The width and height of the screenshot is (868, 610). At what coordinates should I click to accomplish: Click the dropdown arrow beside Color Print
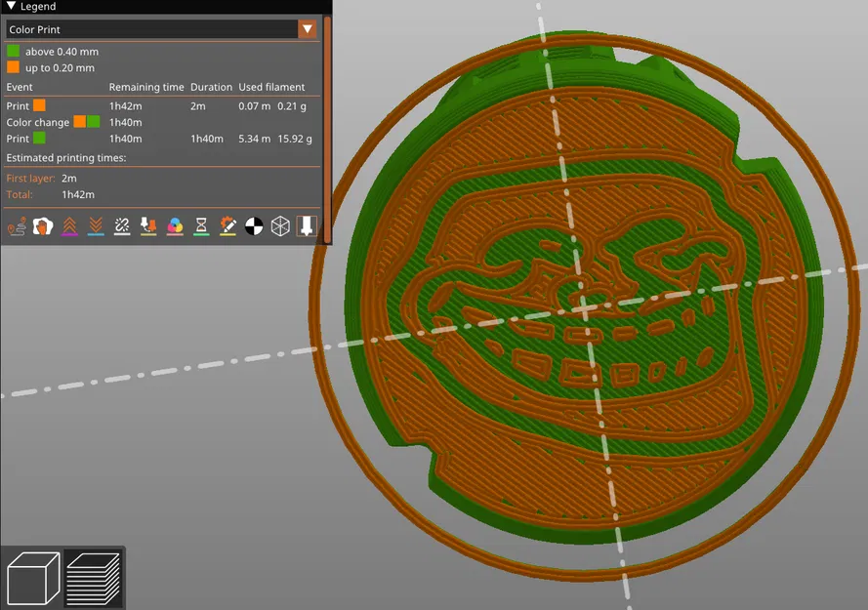(308, 29)
